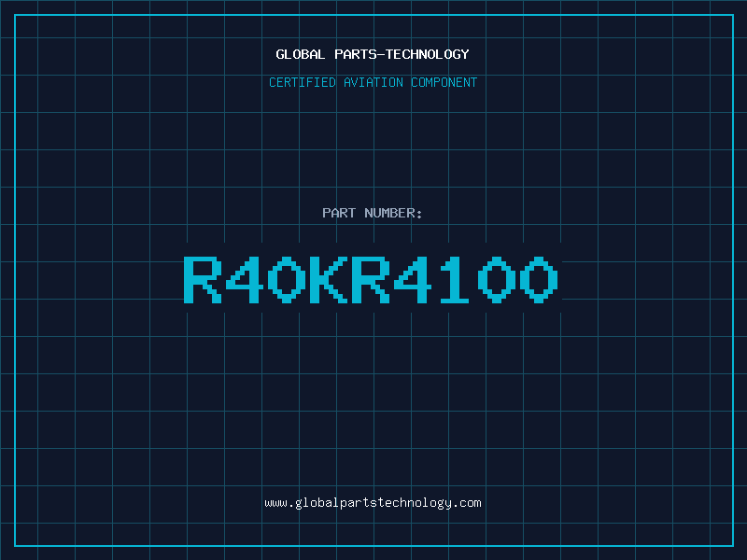Open the www.globalpartstechnology.com link

(x=373, y=503)
